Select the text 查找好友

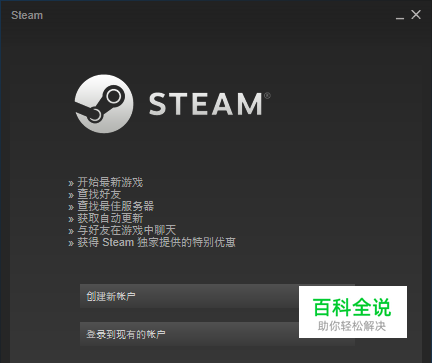99,194
